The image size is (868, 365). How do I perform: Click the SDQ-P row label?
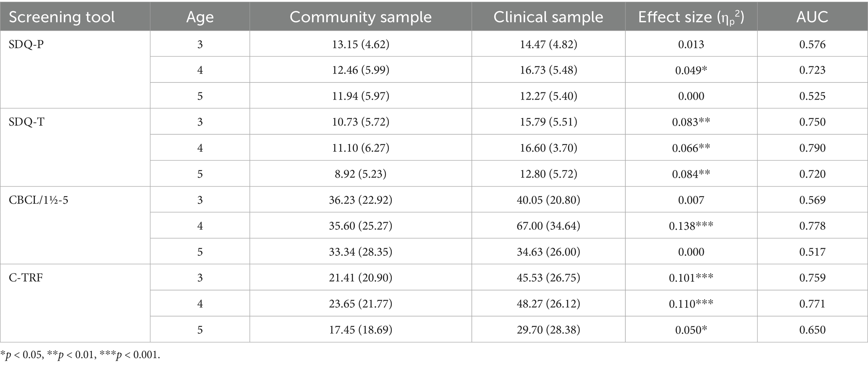26,44
